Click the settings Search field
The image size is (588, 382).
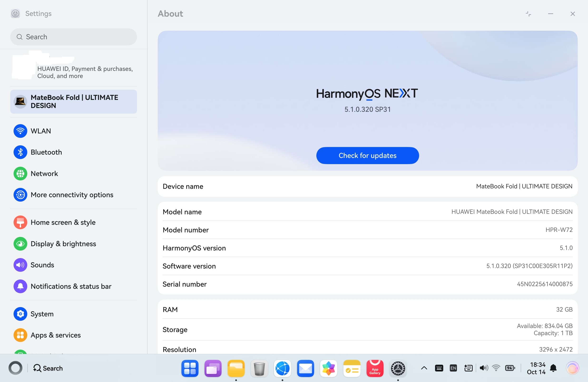74,37
